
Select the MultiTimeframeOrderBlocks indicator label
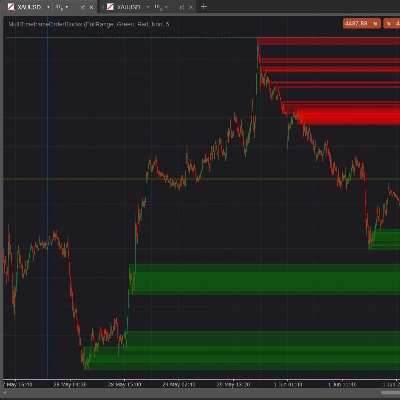[x=89, y=24]
